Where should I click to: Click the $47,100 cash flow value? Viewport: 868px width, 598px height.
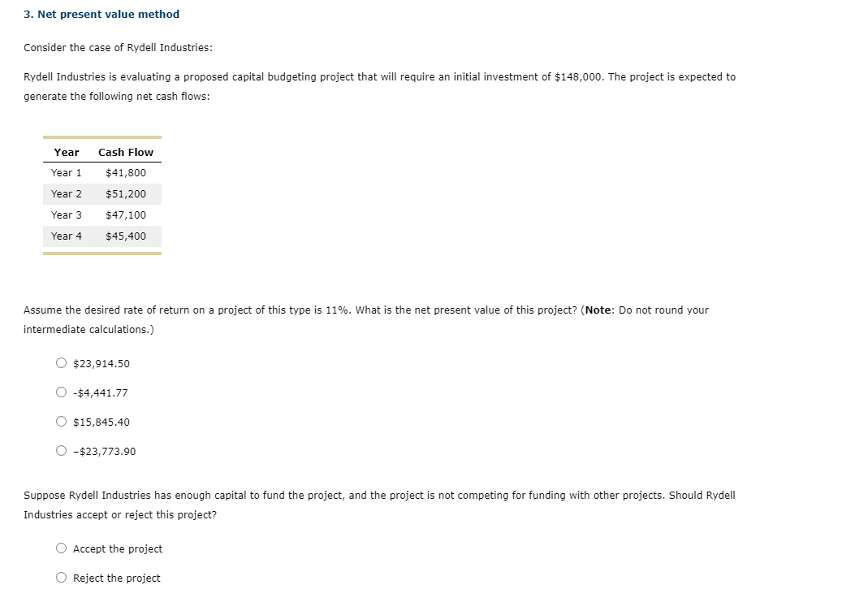click(x=126, y=214)
